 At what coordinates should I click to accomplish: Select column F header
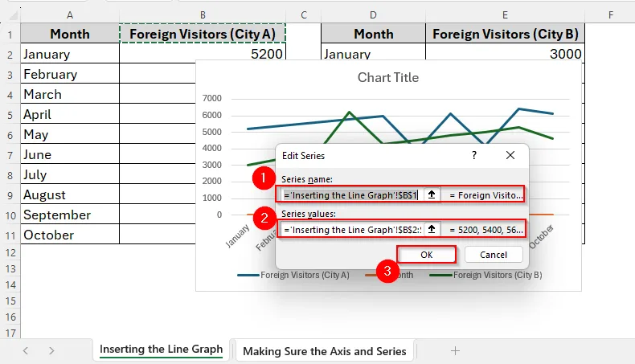[x=610, y=15]
